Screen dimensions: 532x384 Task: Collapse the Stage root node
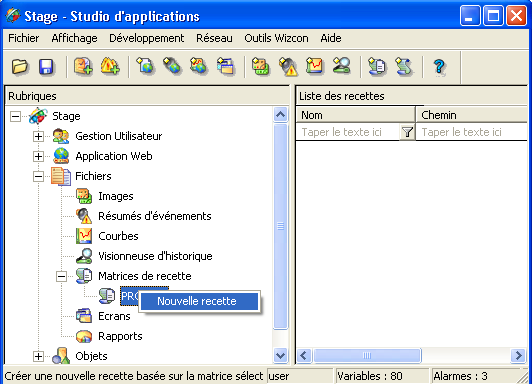coord(15,116)
